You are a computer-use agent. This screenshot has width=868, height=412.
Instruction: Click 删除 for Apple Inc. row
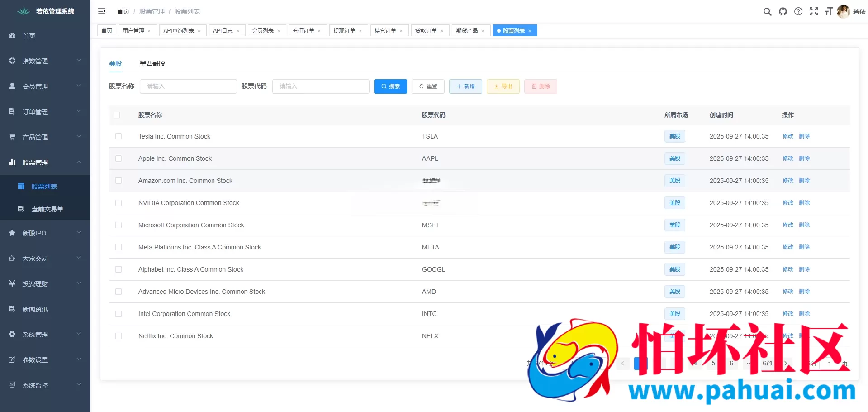click(804, 158)
